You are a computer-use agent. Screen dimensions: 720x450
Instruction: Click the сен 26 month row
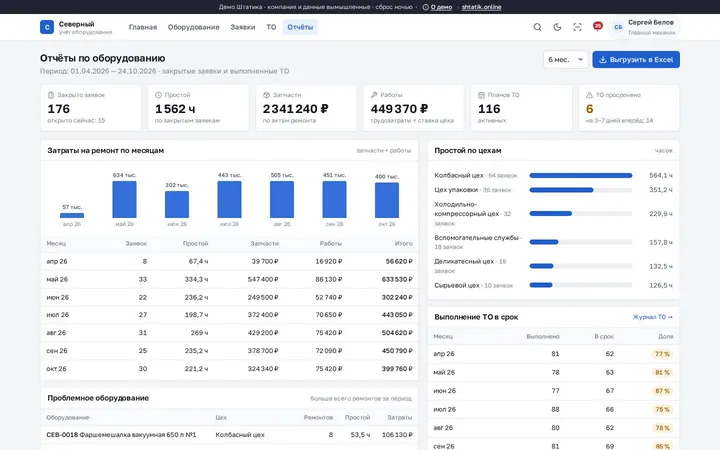click(x=230, y=351)
